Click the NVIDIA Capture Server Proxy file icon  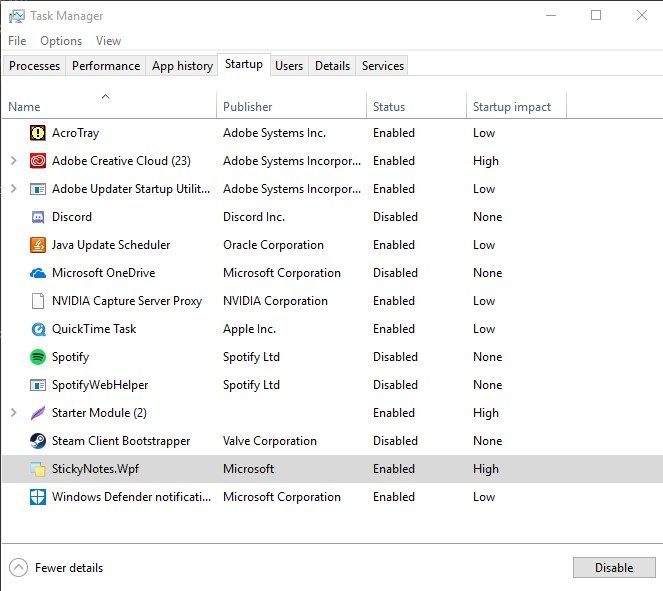[x=38, y=301]
